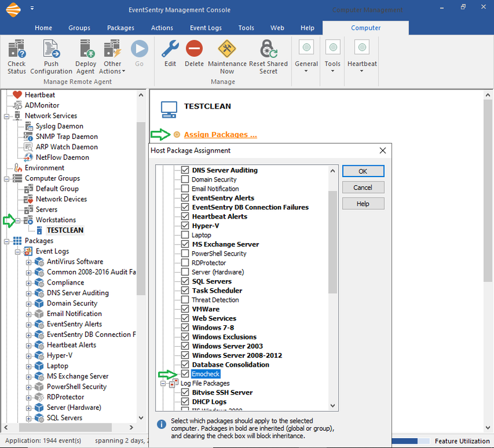Select the Email Notification package icon
494x448 pixels.
pos(39,313)
